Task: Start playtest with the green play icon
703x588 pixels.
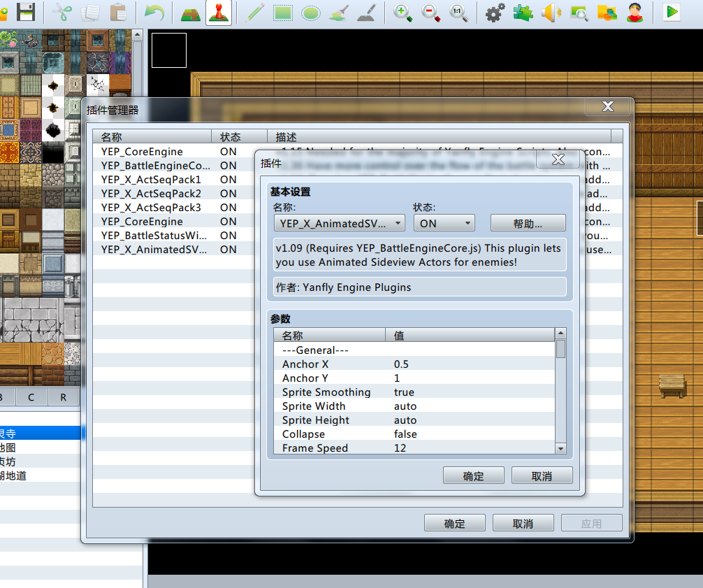Action: tap(671, 12)
